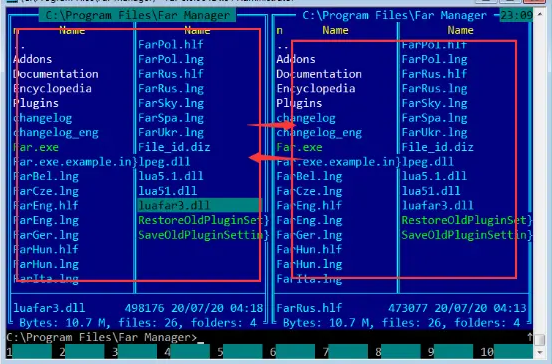Click function key 8 in bottom bar
This screenshot has width=552, height=364.
tap(398, 352)
